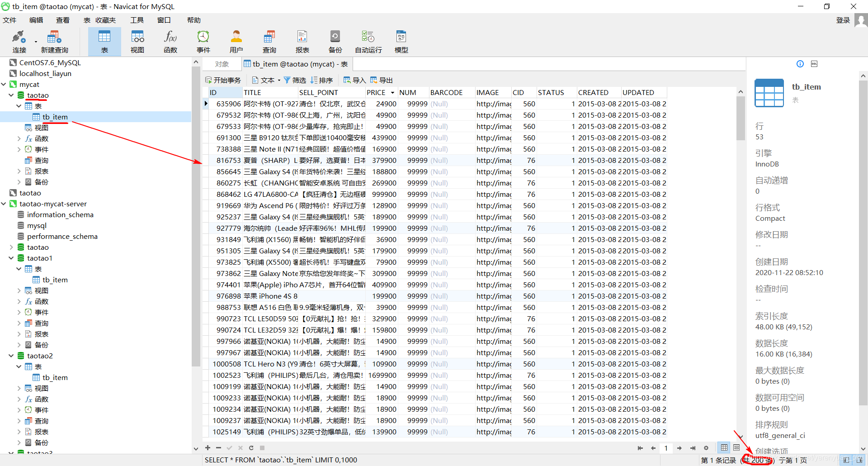This screenshot has height=466, width=868.
Task: Expand 函数 under mycat taotao
Action: click(x=19, y=139)
